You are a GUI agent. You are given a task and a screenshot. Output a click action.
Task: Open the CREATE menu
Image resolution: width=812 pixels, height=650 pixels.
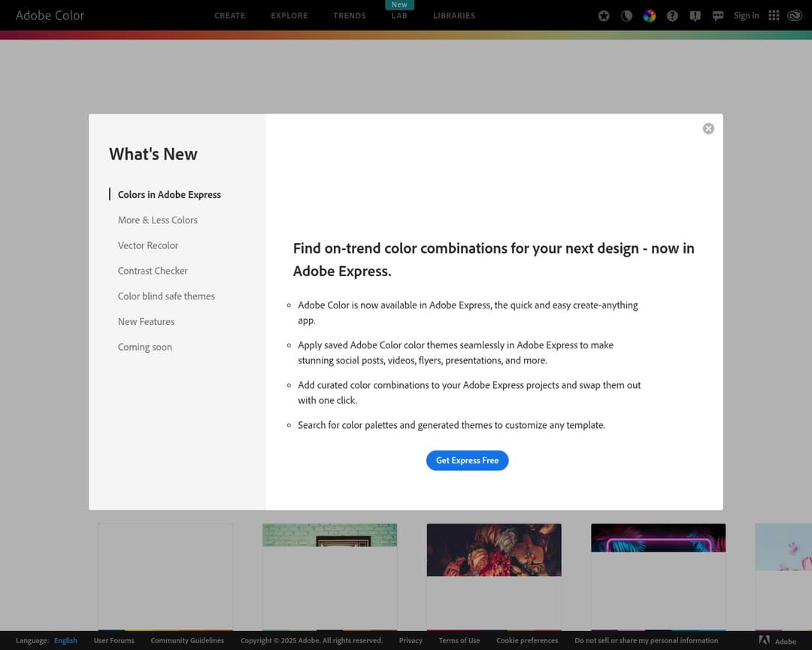[x=230, y=15]
